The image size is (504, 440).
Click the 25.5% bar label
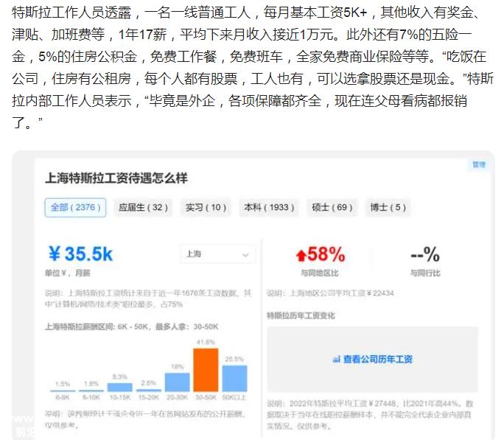click(234, 359)
